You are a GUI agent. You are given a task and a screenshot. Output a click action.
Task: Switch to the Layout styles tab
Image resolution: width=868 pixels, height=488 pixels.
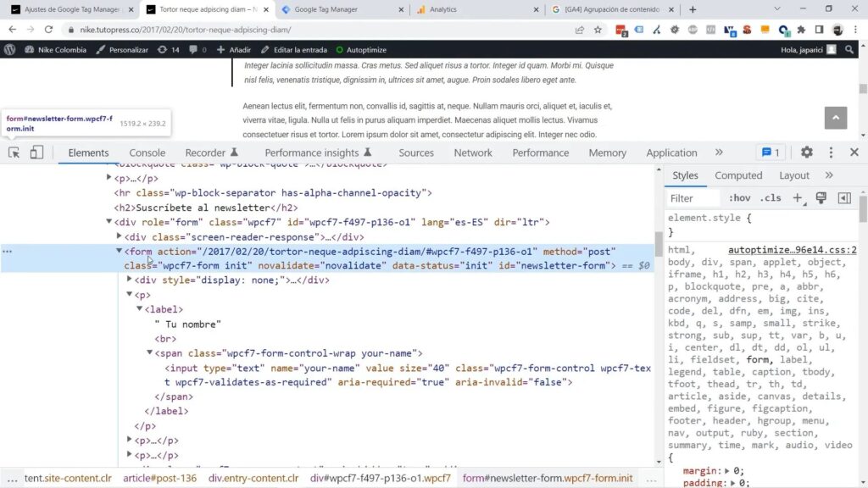[x=793, y=175]
